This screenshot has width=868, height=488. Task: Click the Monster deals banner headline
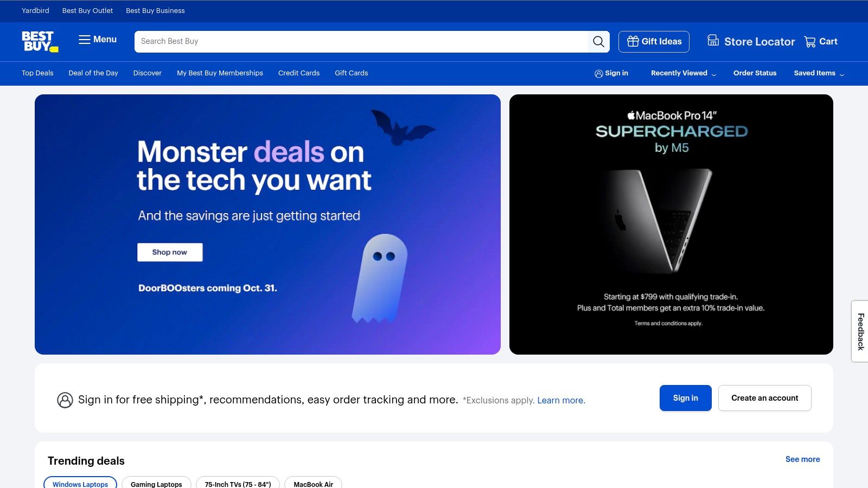coord(254,166)
